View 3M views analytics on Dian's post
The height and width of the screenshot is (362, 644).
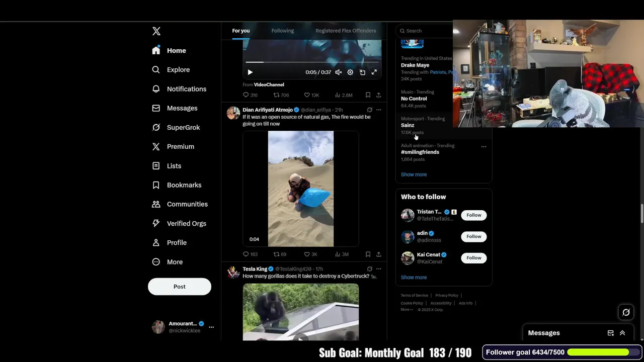tap(342, 254)
